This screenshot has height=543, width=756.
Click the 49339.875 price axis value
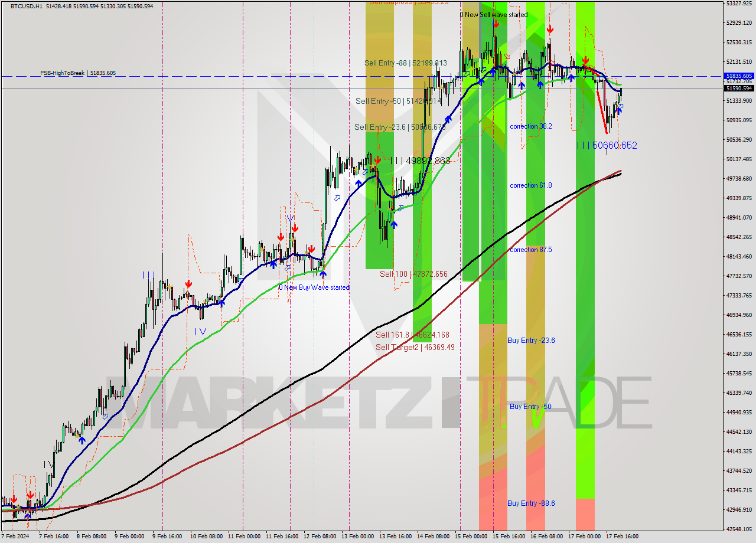click(739, 198)
